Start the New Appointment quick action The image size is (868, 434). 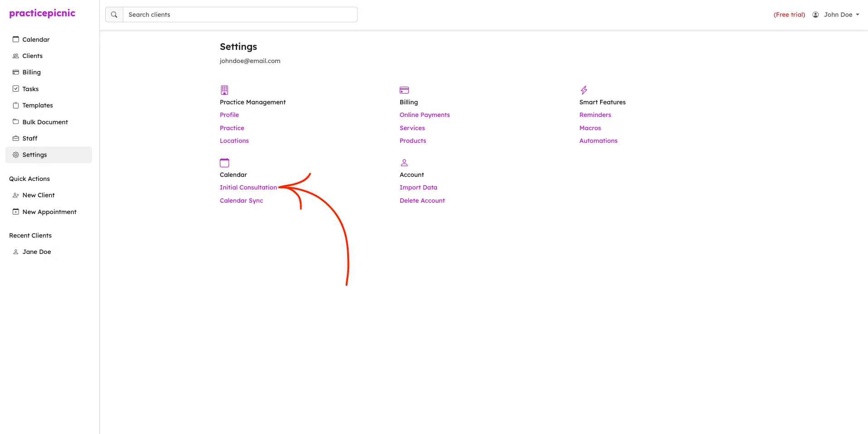48,212
